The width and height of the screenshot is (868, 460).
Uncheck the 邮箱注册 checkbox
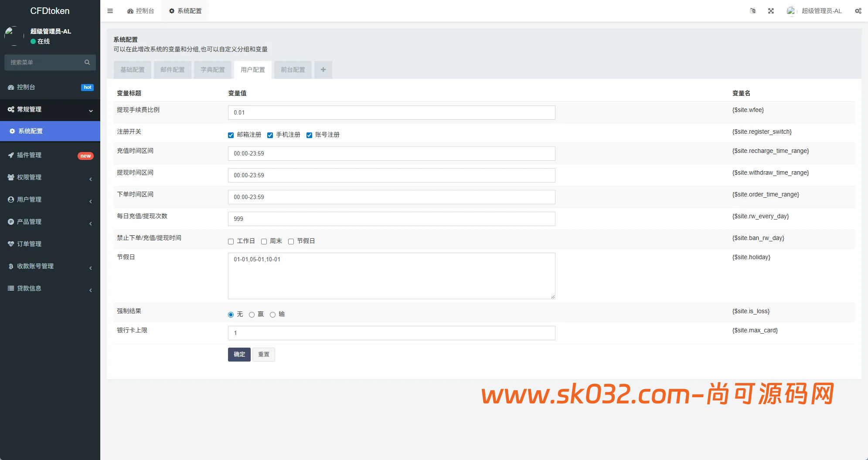coord(231,135)
